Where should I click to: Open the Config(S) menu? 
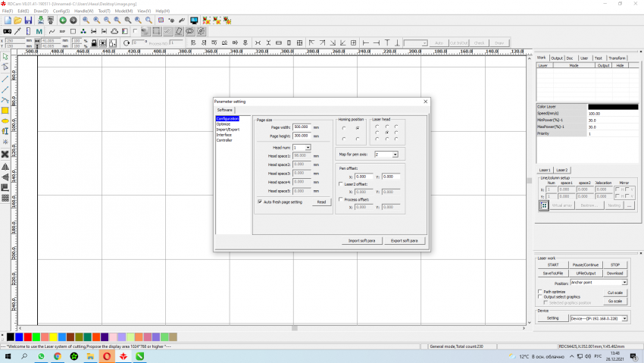coord(61,11)
